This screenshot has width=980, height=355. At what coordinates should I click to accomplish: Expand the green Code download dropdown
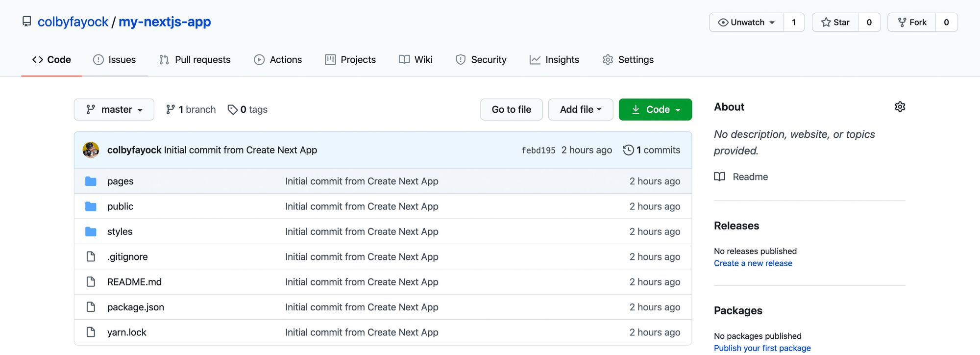[x=655, y=109]
